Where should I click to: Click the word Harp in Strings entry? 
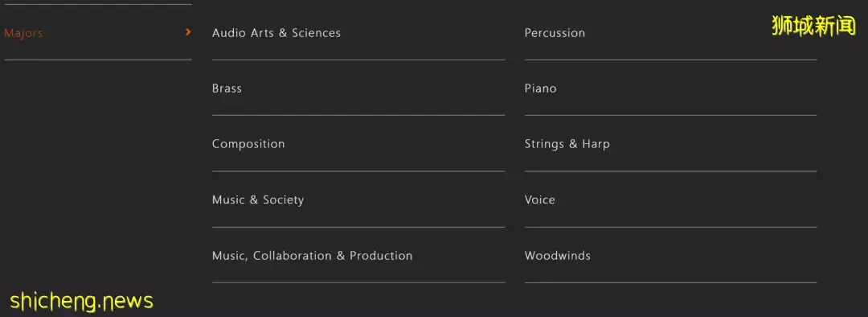point(596,144)
